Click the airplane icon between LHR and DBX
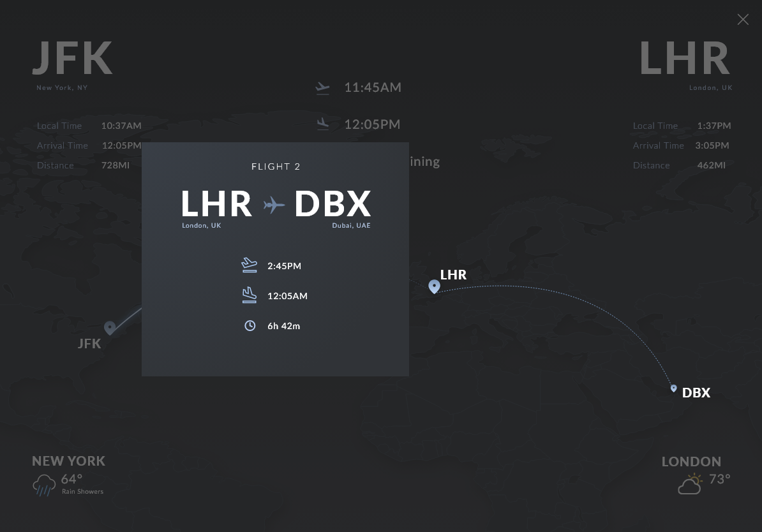762x532 pixels. point(274,205)
